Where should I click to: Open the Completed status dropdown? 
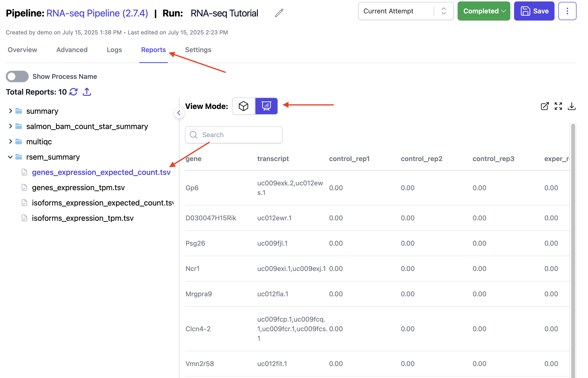point(483,11)
